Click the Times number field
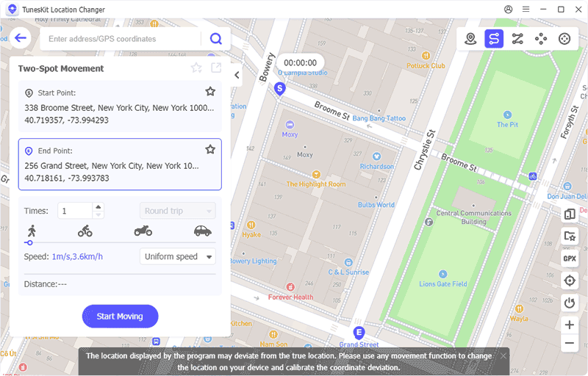 click(x=75, y=211)
